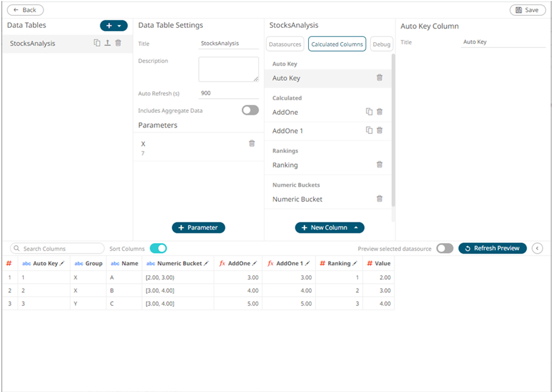Click the Refresh Preview button
Viewport: 553px width, 392px height.
point(492,248)
